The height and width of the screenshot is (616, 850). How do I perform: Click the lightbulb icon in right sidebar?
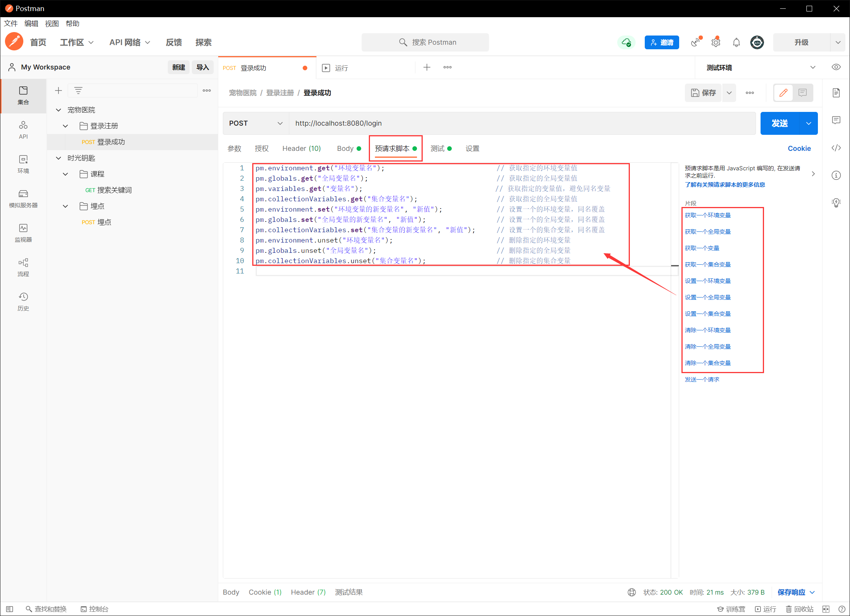[836, 202]
